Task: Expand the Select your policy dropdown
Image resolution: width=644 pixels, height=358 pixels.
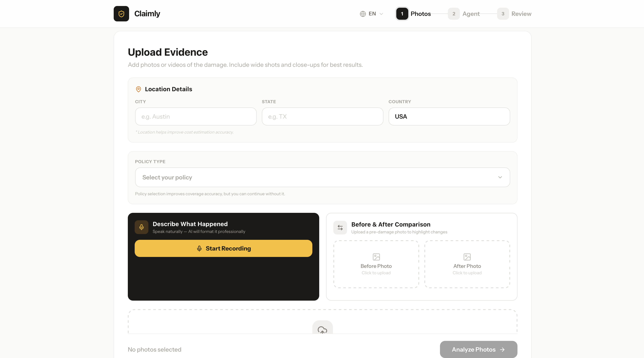Action: (x=322, y=177)
